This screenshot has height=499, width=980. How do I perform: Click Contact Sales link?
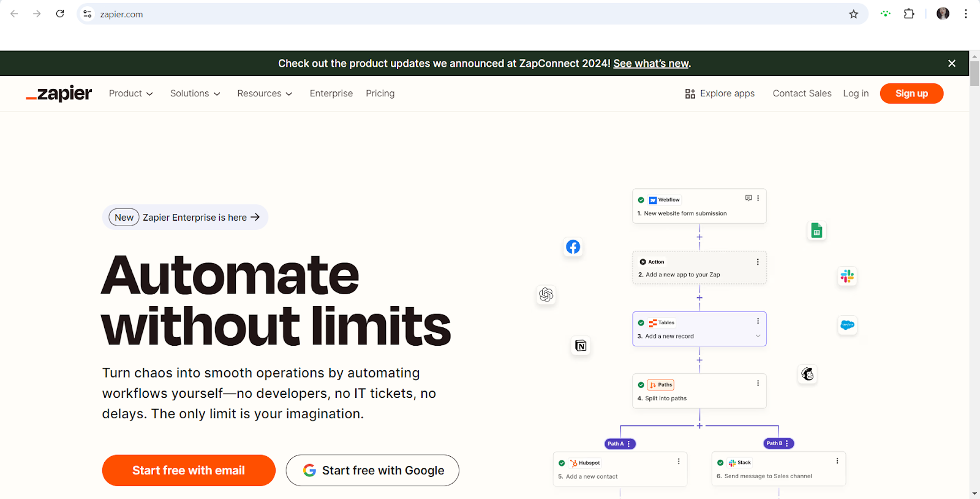pyautogui.click(x=802, y=93)
